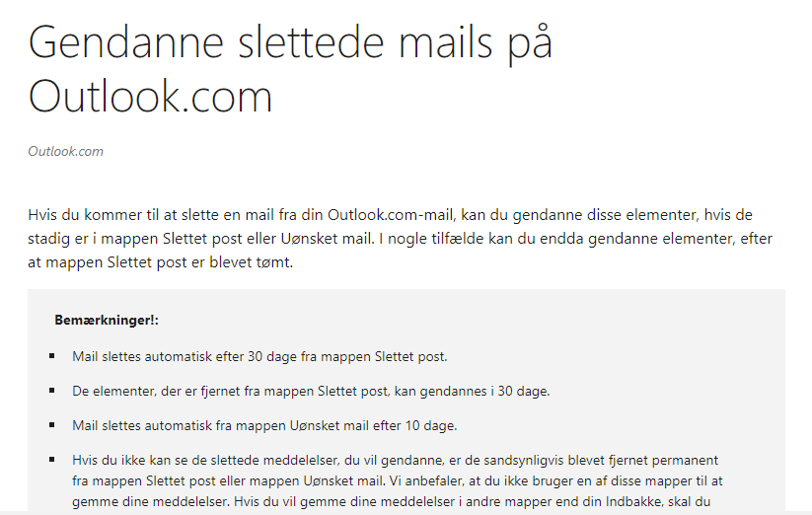Click the note starting "Hvis du ikke kan se"
Image resolution: width=812 pixels, height=515 pixels.
398,480
